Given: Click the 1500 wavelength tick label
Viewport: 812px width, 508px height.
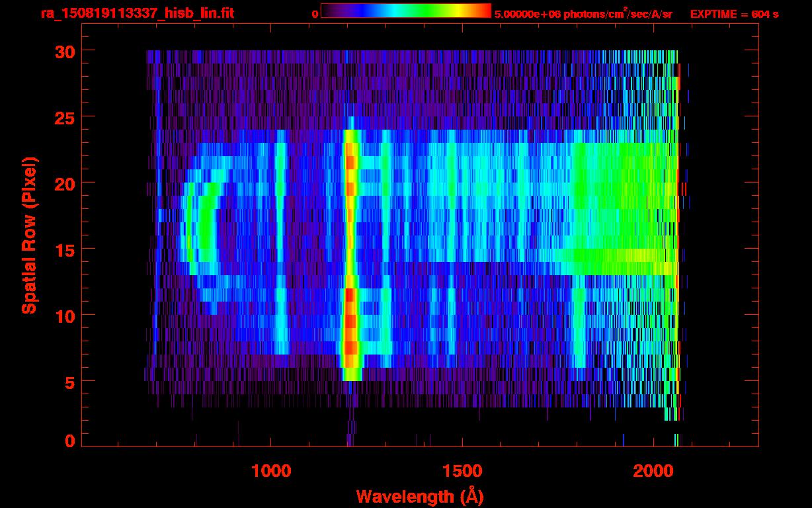Looking at the screenshot, I should click(x=462, y=471).
